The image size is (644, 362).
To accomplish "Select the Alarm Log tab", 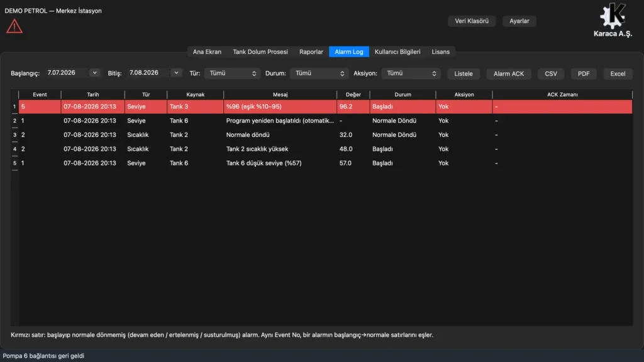I will [x=348, y=52].
